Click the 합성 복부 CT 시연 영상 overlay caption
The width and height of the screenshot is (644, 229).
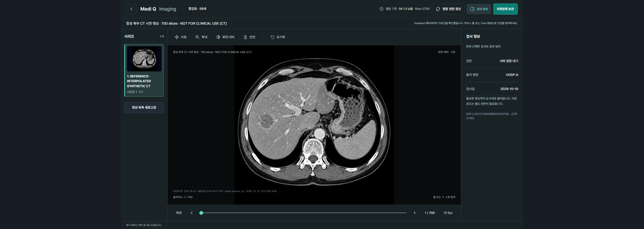tap(212, 52)
